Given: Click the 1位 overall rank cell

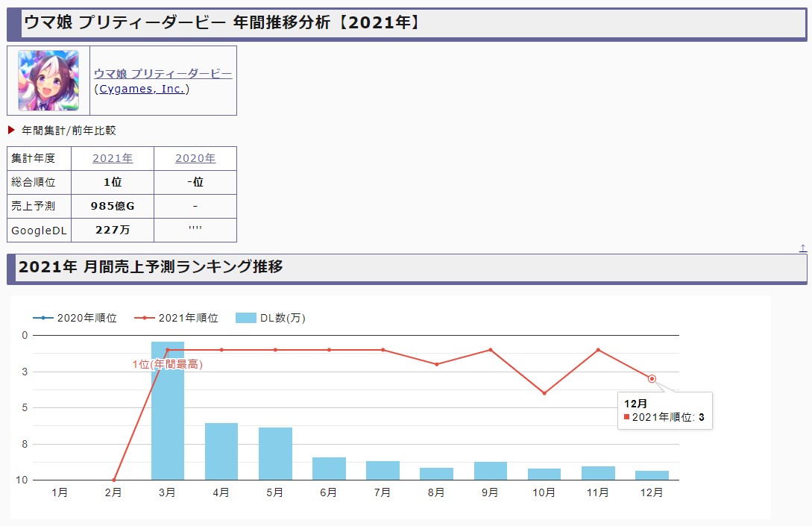Looking at the screenshot, I should click(x=113, y=182).
